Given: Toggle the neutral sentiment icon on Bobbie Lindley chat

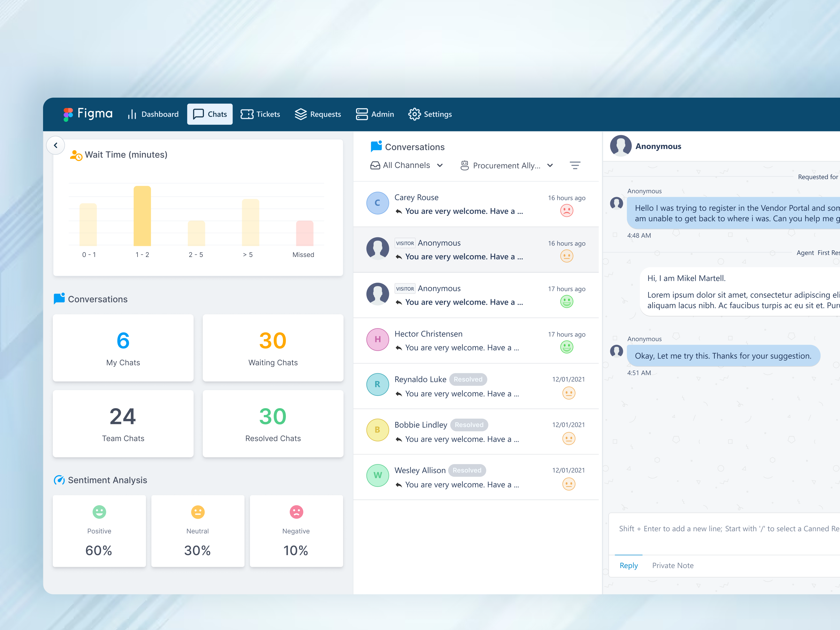Looking at the screenshot, I should [569, 438].
